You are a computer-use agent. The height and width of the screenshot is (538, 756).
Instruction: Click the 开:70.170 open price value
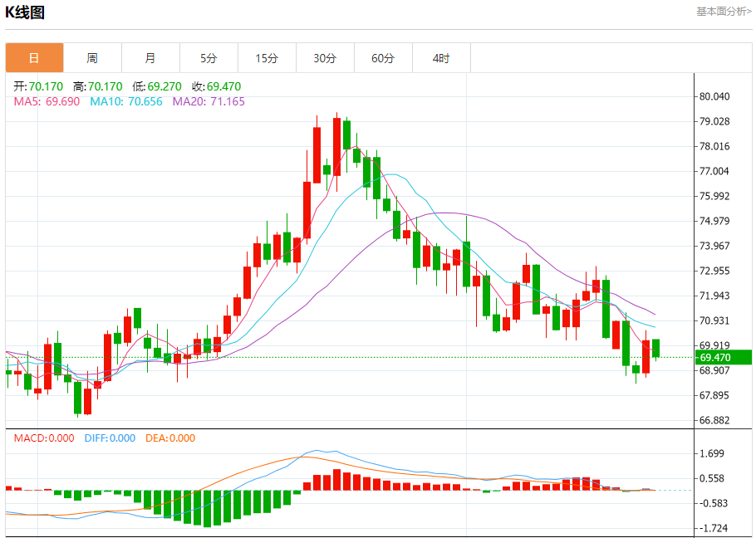coord(38,86)
